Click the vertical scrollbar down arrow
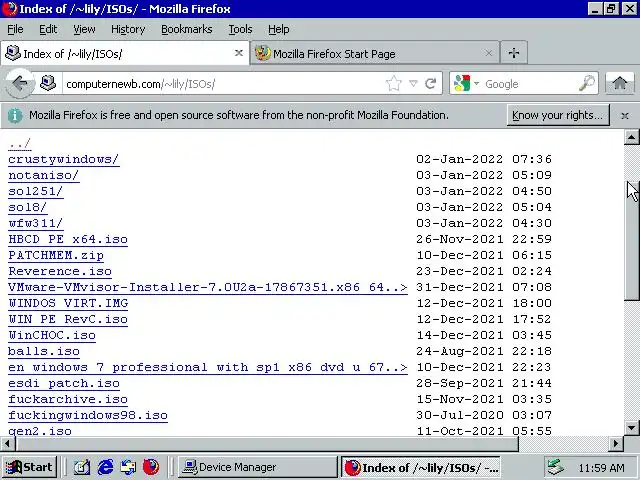This screenshot has height=480, width=640. click(631, 428)
